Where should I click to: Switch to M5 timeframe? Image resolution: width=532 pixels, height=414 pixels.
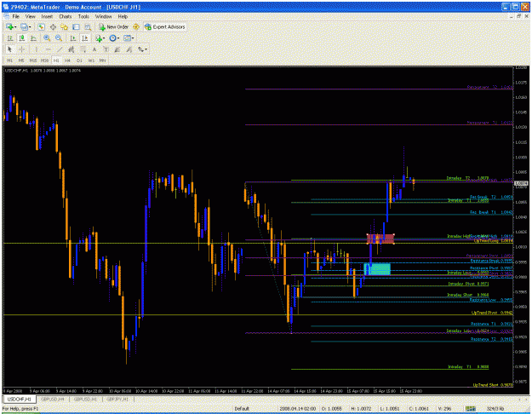(21, 60)
